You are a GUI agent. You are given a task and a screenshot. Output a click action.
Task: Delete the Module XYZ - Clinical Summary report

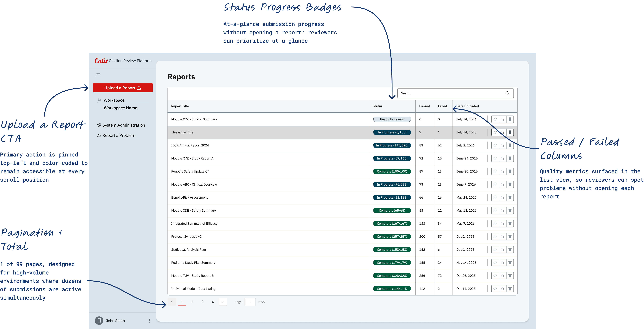click(x=510, y=119)
